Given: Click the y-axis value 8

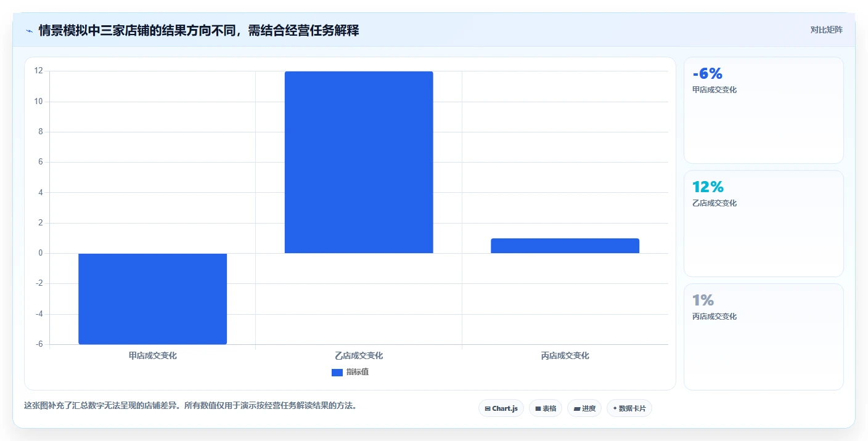Looking at the screenshot, I should point(41,132).
